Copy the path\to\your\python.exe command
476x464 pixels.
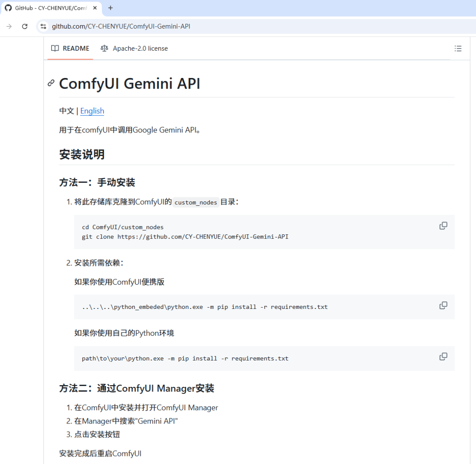click(443, 356)
